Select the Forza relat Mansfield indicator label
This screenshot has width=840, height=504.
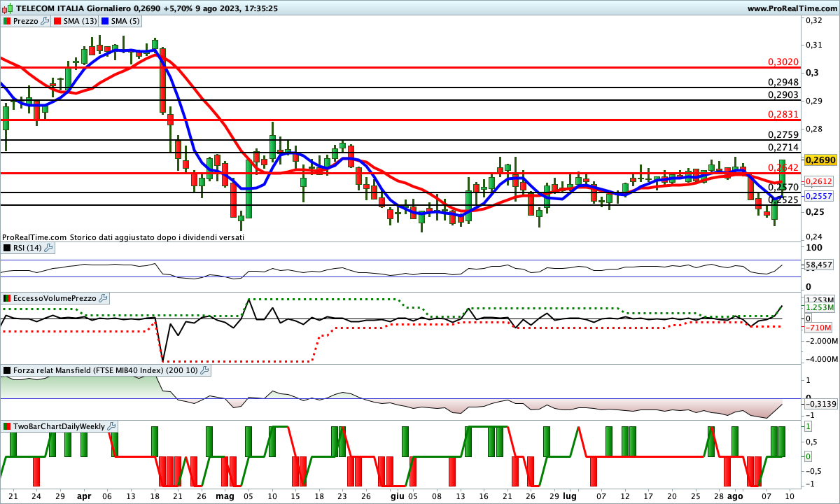tap(106, 370)
